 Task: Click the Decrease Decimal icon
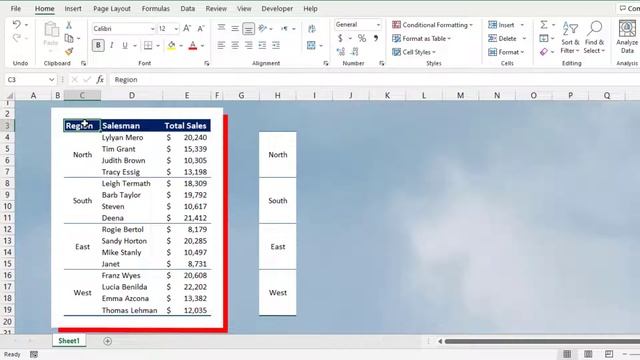(x=354, y=51)
